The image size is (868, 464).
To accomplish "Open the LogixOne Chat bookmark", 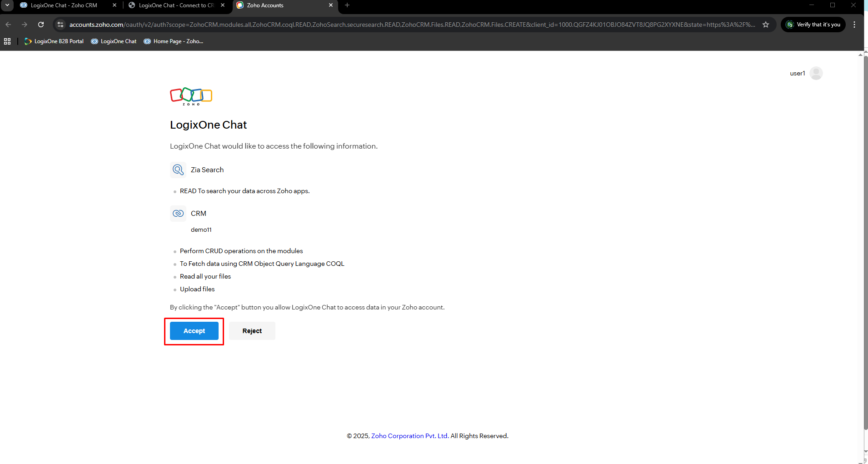I will (114, 41).
